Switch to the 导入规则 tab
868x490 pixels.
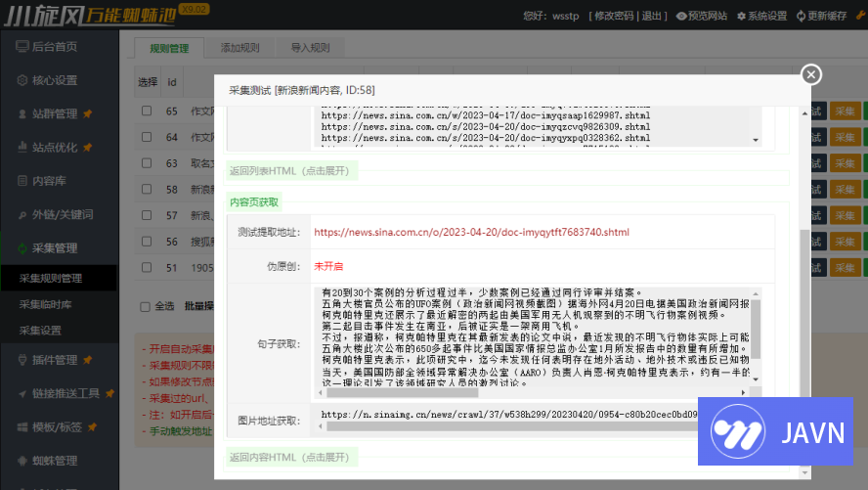[x=310, y=48]
